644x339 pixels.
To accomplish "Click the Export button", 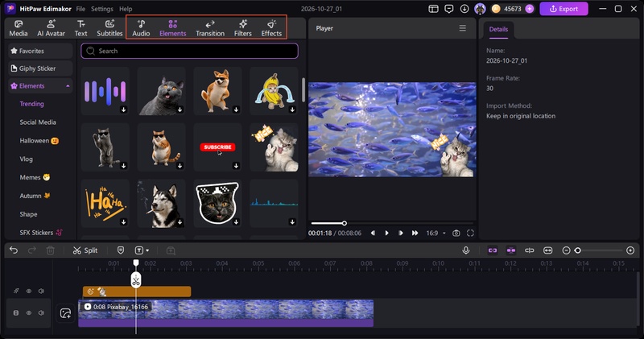I will click(x=563, y=9).
